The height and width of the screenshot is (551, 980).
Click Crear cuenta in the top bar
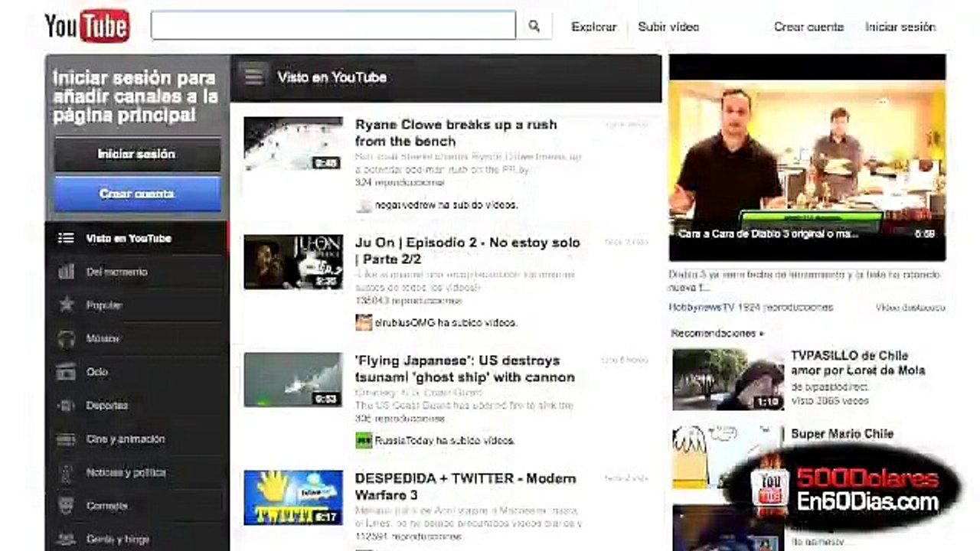[808, 27]
